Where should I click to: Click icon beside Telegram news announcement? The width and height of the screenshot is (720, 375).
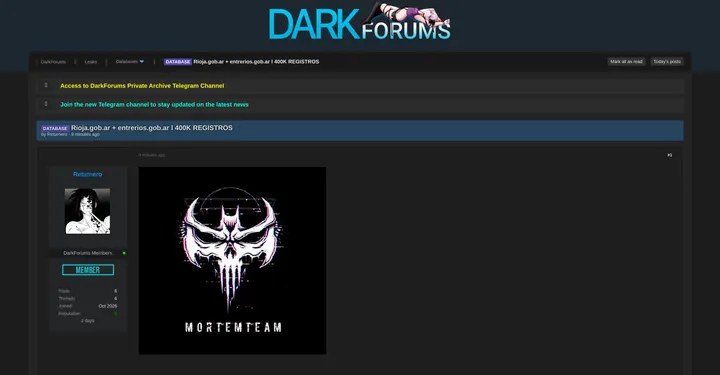pyautogui.click(x=46, y=104)
